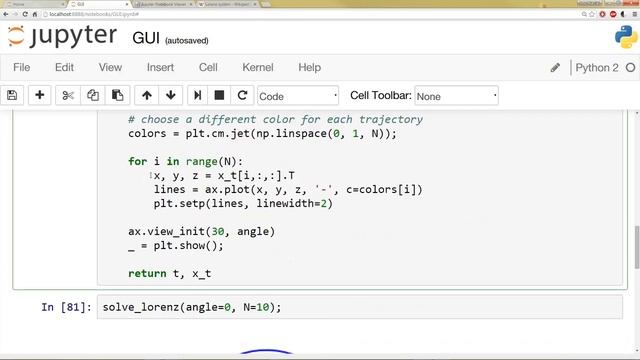Click the line 'return t, x_t'
640x360 pixels.
click(169, 273)
